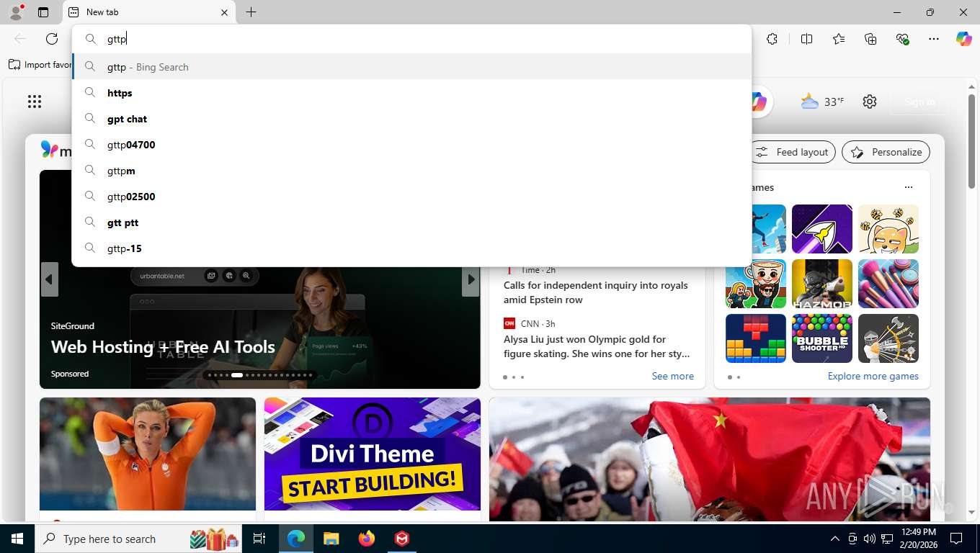This screenshot has height=553, width=980.
Task: Select the 'gttp-15' suggestion
Action: pos(411,248)
